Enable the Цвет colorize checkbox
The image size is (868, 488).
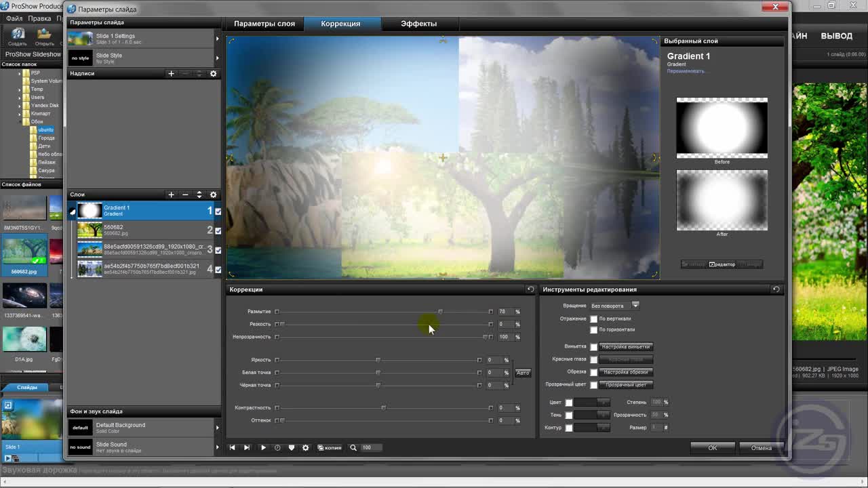coord(569,403)
